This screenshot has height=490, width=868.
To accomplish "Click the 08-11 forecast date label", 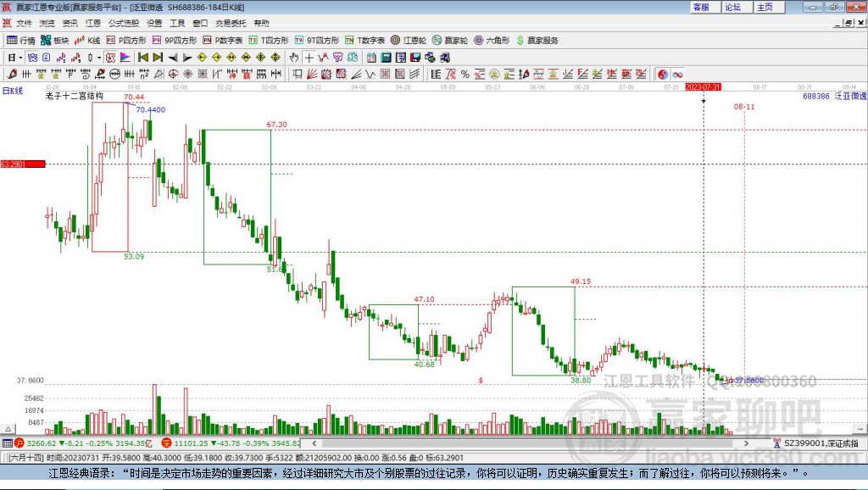I will coord(744,106).
